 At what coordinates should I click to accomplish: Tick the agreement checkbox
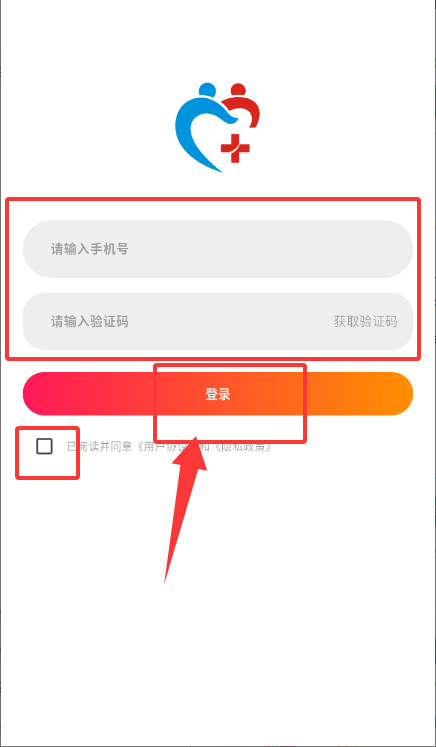44,446
